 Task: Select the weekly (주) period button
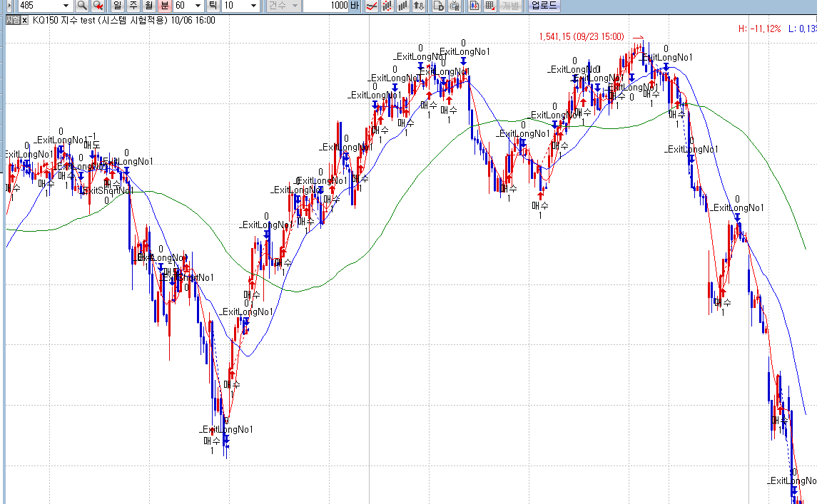(x=133, y=6)
